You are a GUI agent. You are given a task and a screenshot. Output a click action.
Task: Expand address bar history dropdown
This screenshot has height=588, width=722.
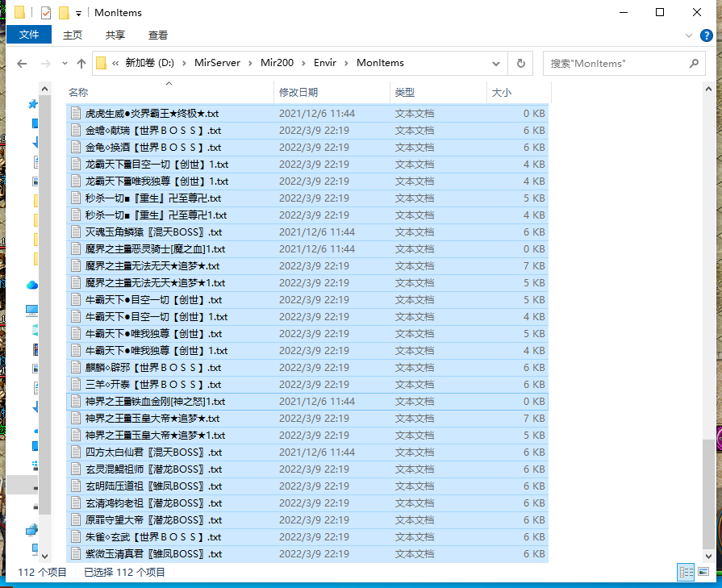pos(496,64)
